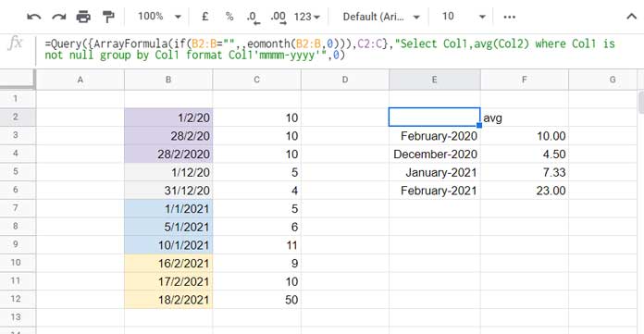Click cell with value 50
The height and width of the screenshot is (334, 644).
[256, 300]
